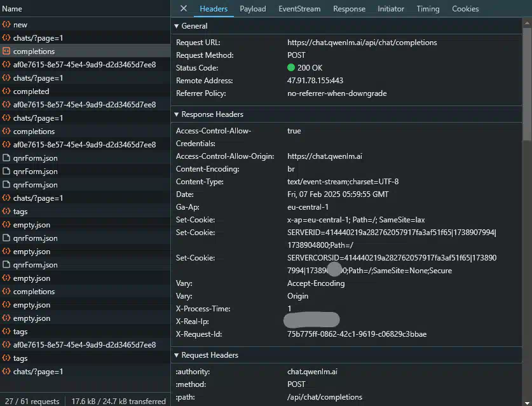Image resolution: width=532 pixels, height=406 pixels.
Task: Show the Timing tab
Action: click(x=428, y=9)
